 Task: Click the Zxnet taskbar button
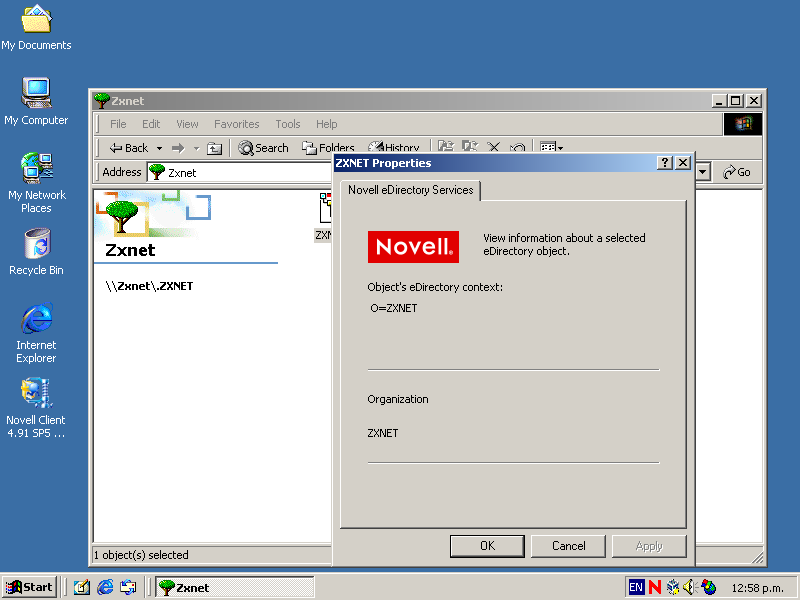point(235,588)
